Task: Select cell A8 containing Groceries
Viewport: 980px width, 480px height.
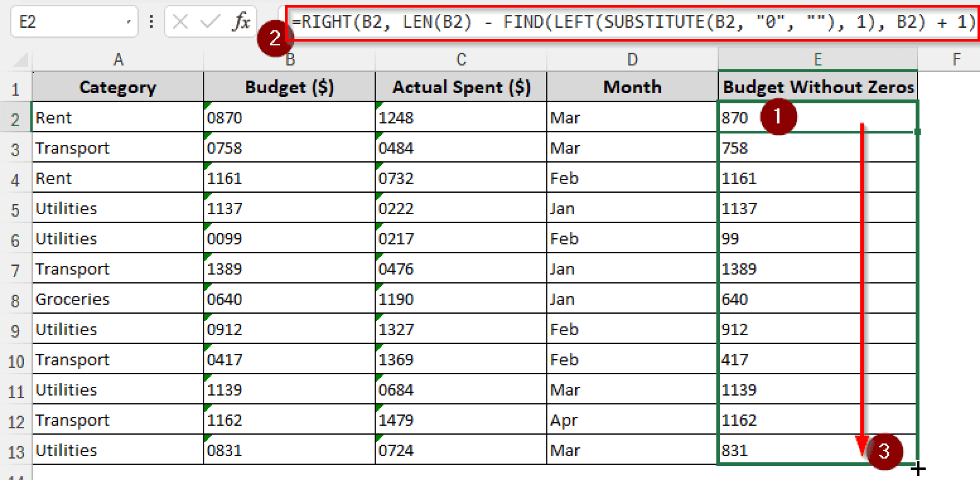Action: (x=118, y=299)
